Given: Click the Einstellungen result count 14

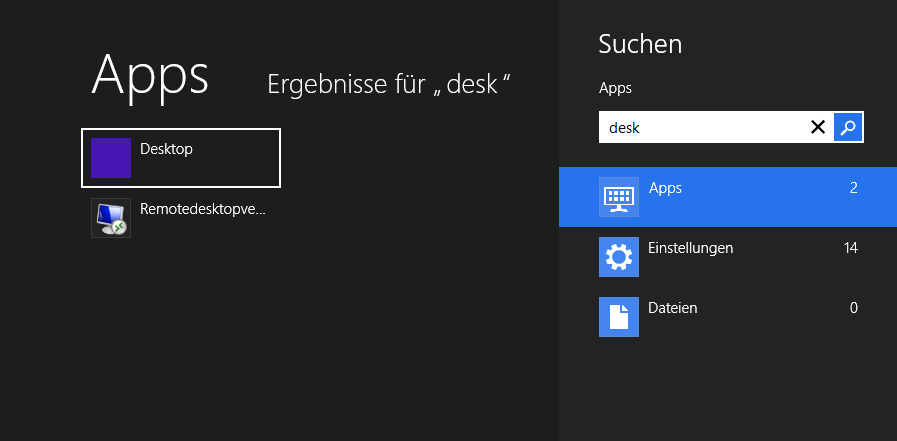Looking at the screenshot, I should click(x=851, y=248).
